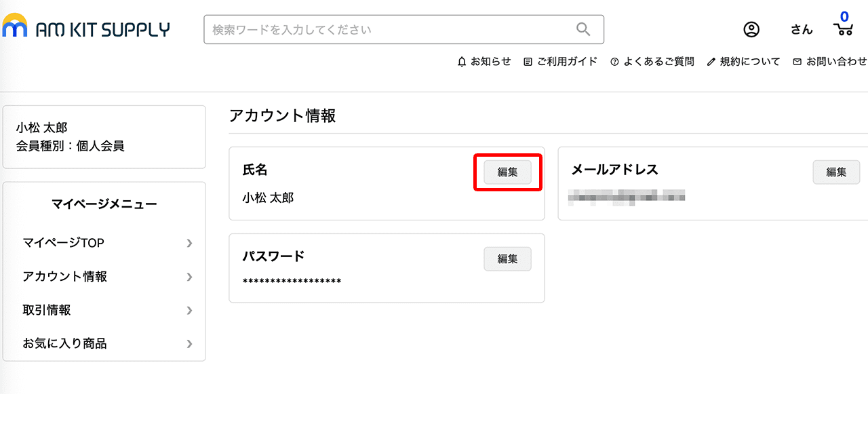Click the pen icon beside 規約について
Viewport: 868px width, 422px height.
[x=711, y=61]
